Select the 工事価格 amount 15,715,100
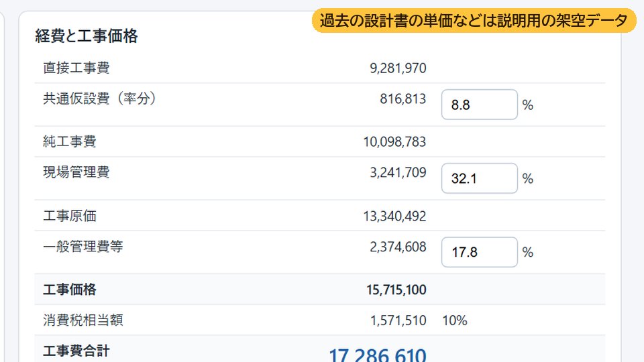Image resolution: width=644 pixels, height=362 pixels. [396, 290]
